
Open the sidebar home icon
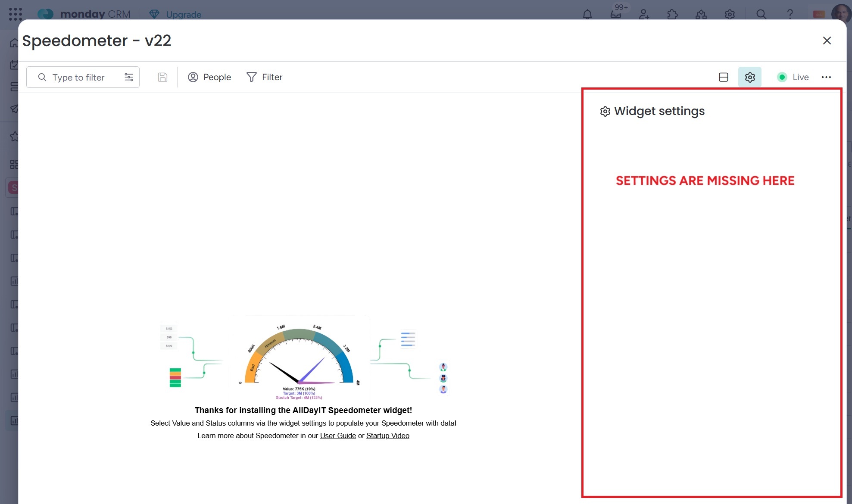click(x=14, y=43)
